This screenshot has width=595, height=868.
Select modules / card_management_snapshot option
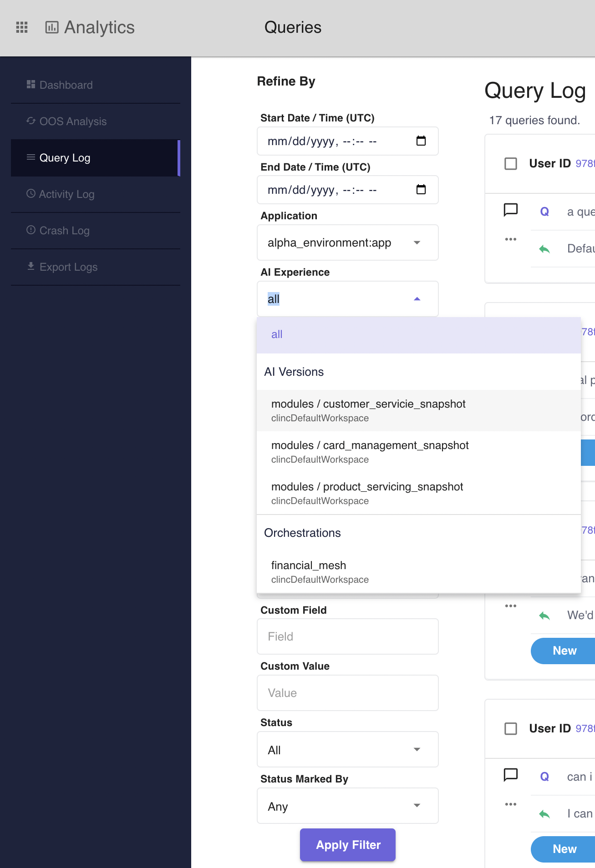point(419,452)
